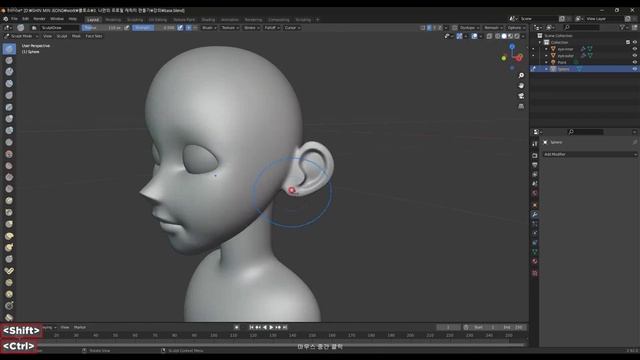Open the Sculpt Mode selector

click(21, 36)
